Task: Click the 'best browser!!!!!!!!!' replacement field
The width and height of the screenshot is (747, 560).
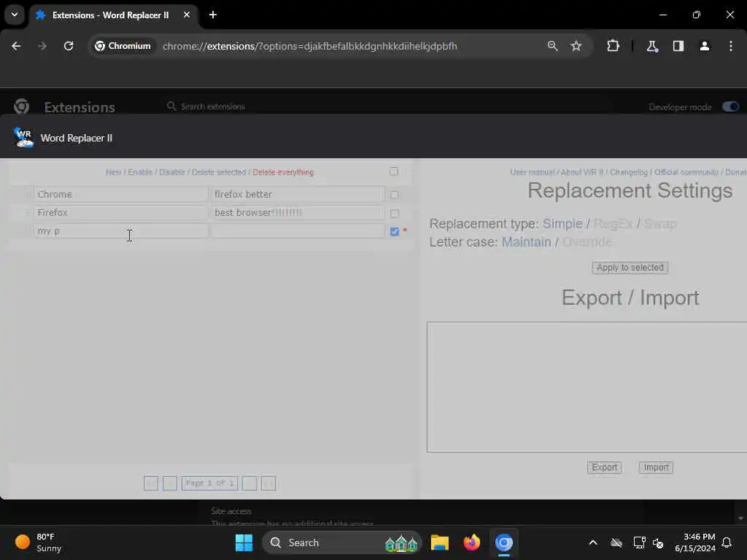Action: point(298,212)
